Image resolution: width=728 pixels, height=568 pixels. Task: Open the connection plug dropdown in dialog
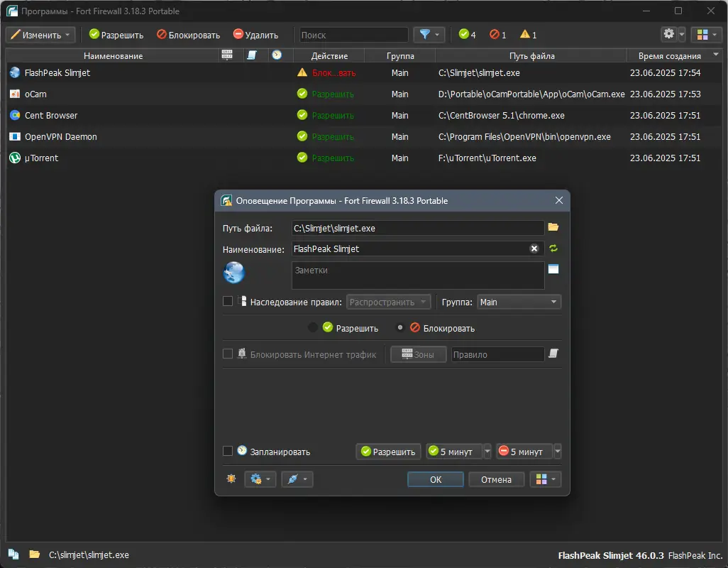297,479
